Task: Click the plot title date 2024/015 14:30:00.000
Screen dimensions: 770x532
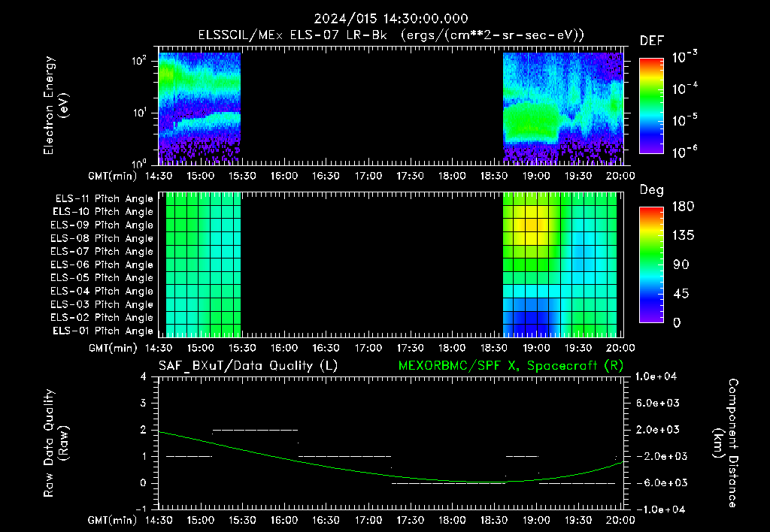Action: click(391, 19)
